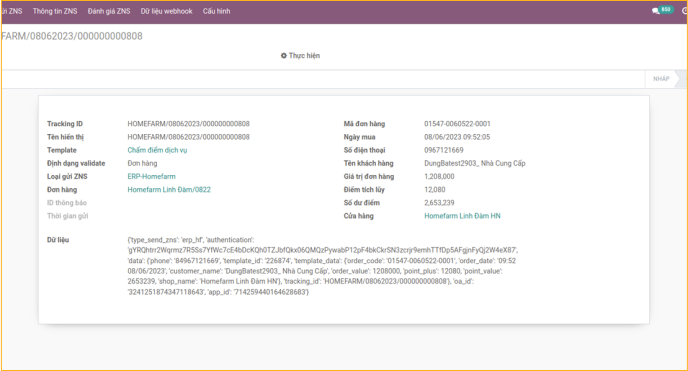
Task: Select the purchase date 08/06/2023 09:52:05
Action: point(457,137)
